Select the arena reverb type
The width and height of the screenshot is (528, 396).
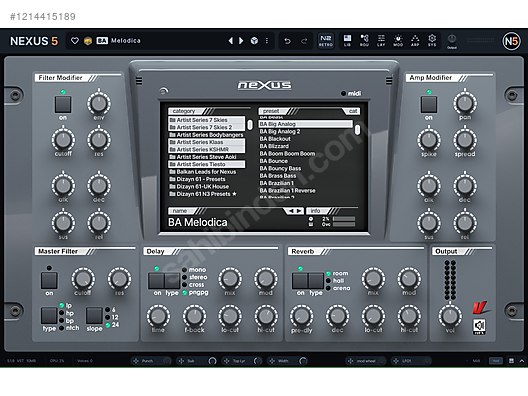[338, 288]
